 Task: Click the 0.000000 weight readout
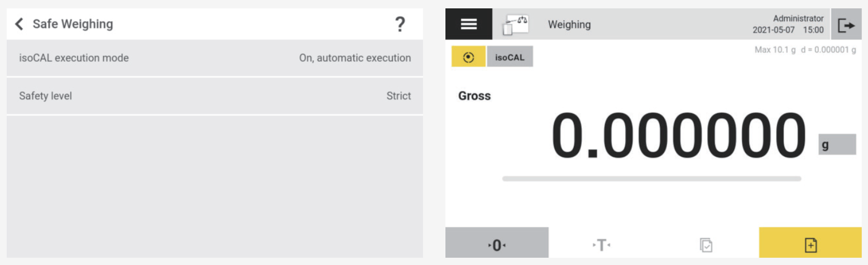(678, 137)
